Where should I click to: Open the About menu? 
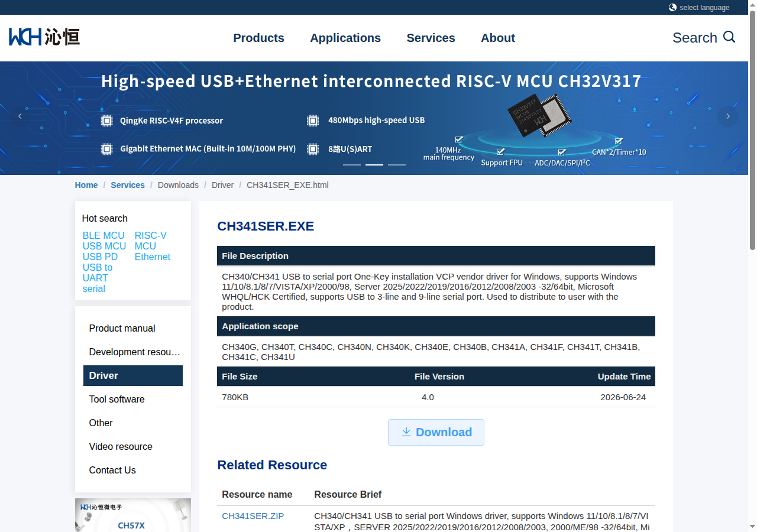click(x=498, y=38)
